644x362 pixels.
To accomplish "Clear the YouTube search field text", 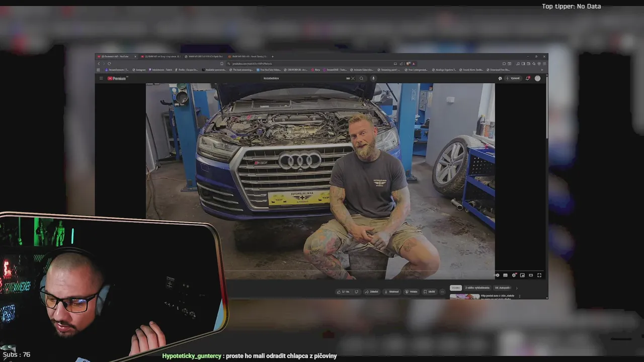I will [353, 78].
